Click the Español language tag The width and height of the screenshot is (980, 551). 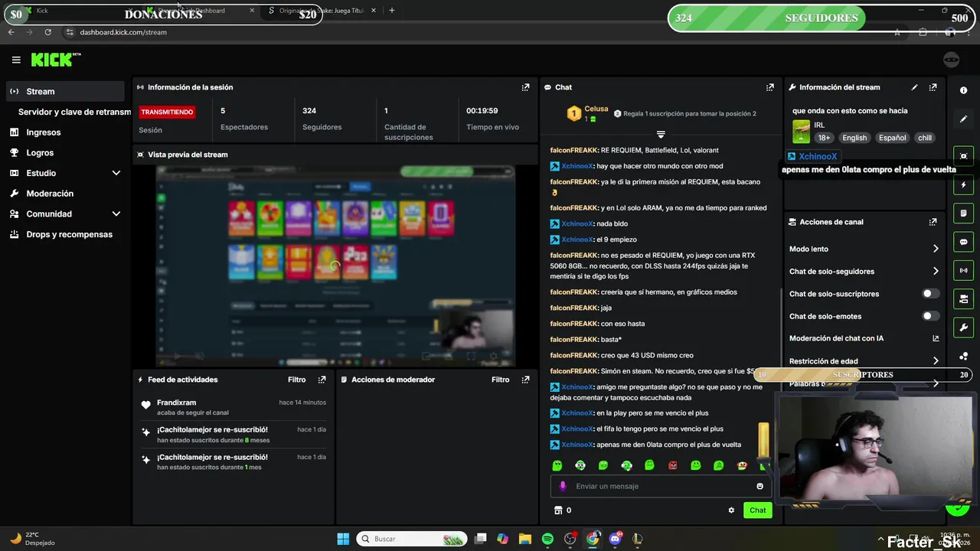(x=892, y=138)
